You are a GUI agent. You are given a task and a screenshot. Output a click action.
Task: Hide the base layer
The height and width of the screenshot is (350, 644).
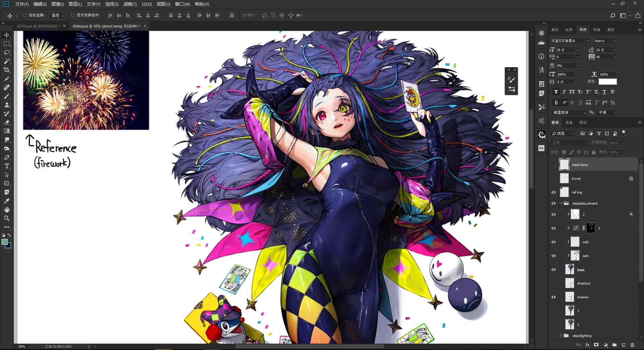[553, 269]
